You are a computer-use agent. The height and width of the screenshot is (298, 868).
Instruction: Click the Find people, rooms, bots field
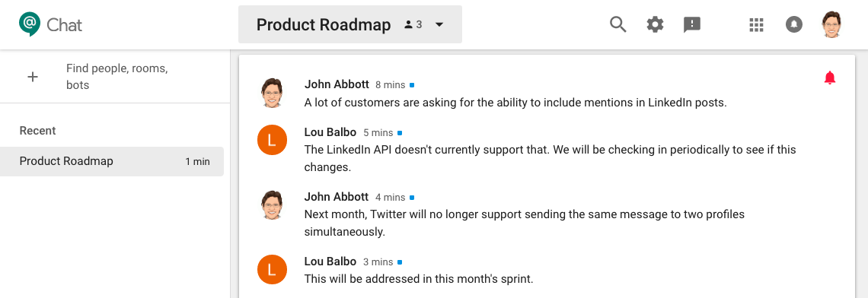tap(116, 77)
